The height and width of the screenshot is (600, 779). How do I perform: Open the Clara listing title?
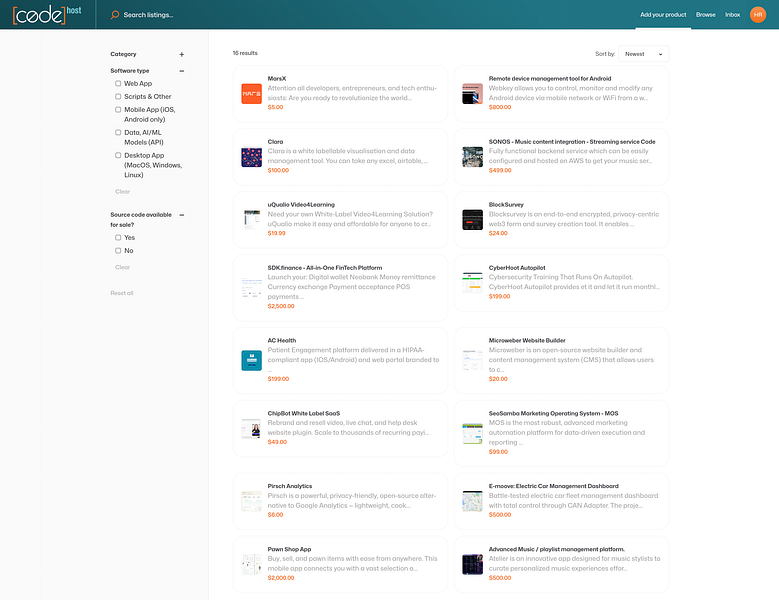pos(275,142)
